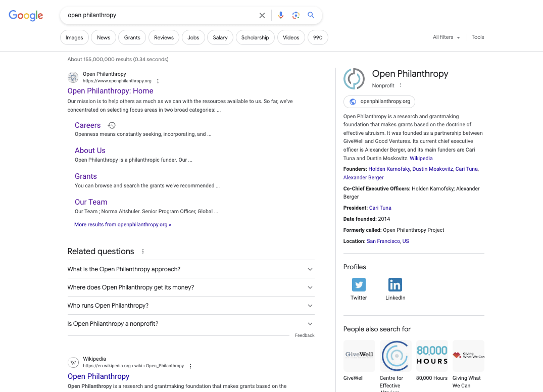Screen dimensions: 543x392
Task: Open the Grants sitelink heading
Action: [86, 176]
